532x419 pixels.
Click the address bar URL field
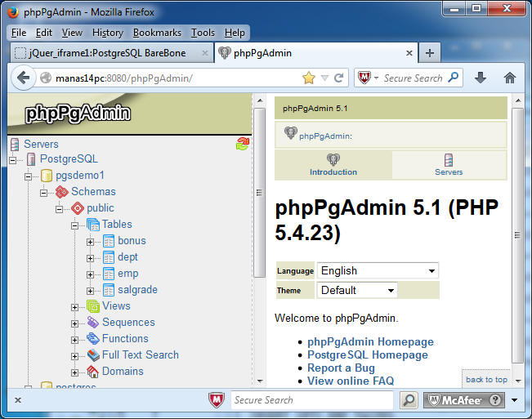click(x=177, y=78)
